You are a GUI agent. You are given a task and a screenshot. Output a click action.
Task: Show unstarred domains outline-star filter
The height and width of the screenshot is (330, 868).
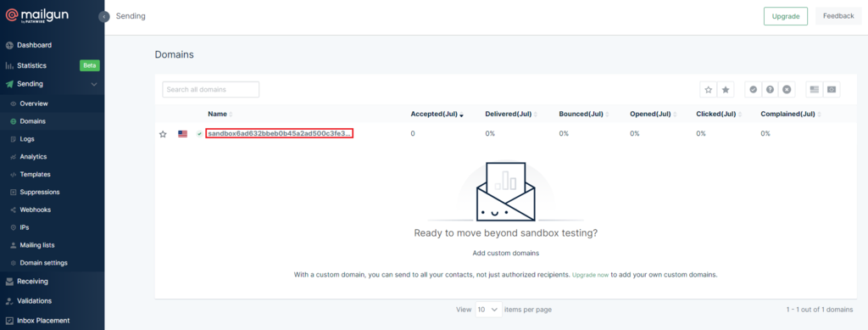tap(709, 90)
